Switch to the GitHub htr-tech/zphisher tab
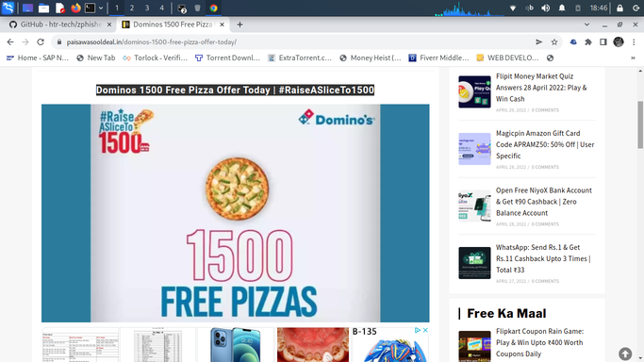The image size is (644, 362). [x=60, y=25]
